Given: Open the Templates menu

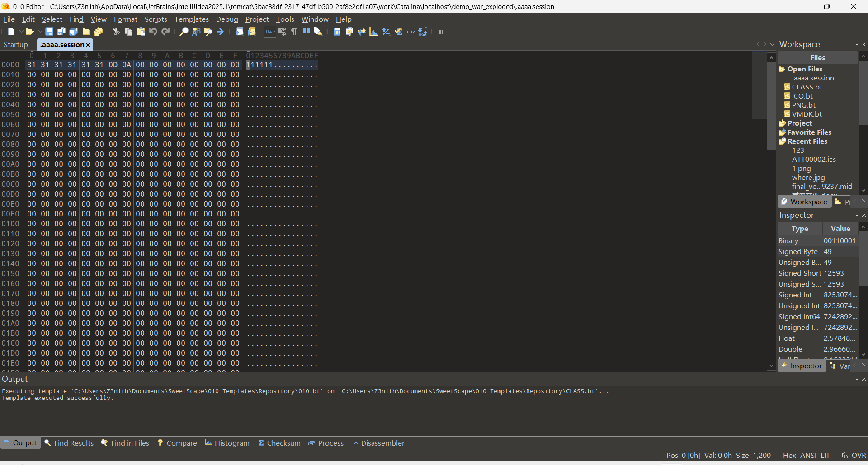Looking at the screenshot, I should [191, 19].
